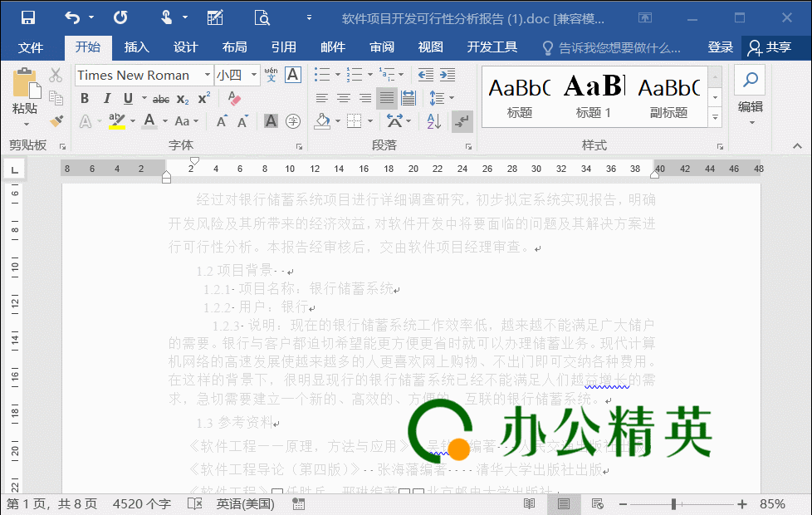The height and width of the screenshot is (515, 812).
Task: Toggle strikethrough formatting
Action: [x=160, y=99]
